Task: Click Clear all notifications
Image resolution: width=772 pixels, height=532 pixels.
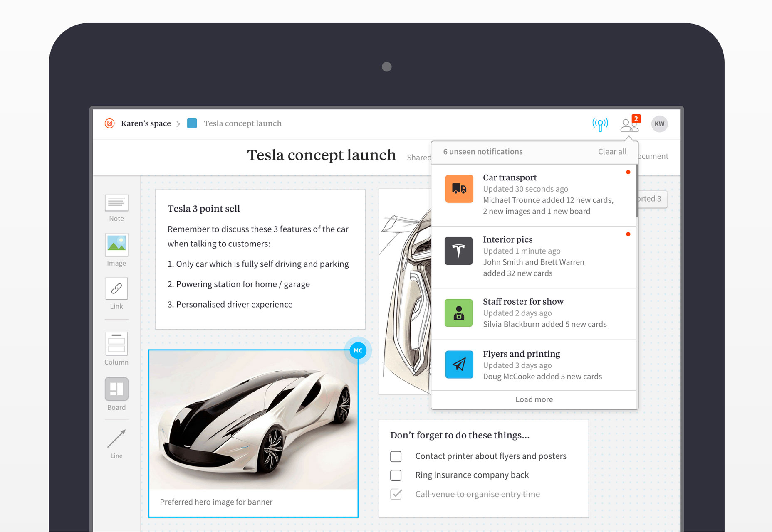Action: pyautogui.click(x=612, y=152)
